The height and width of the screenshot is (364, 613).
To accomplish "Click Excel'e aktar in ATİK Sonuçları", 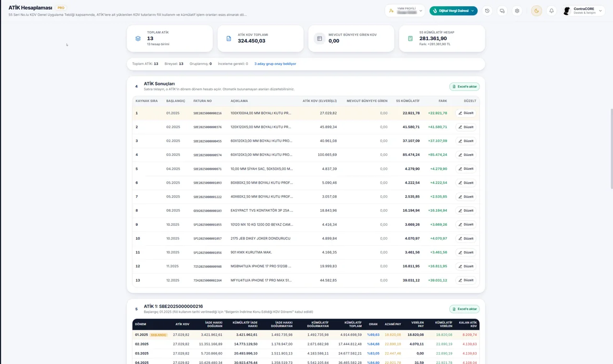I will (465, 87).
